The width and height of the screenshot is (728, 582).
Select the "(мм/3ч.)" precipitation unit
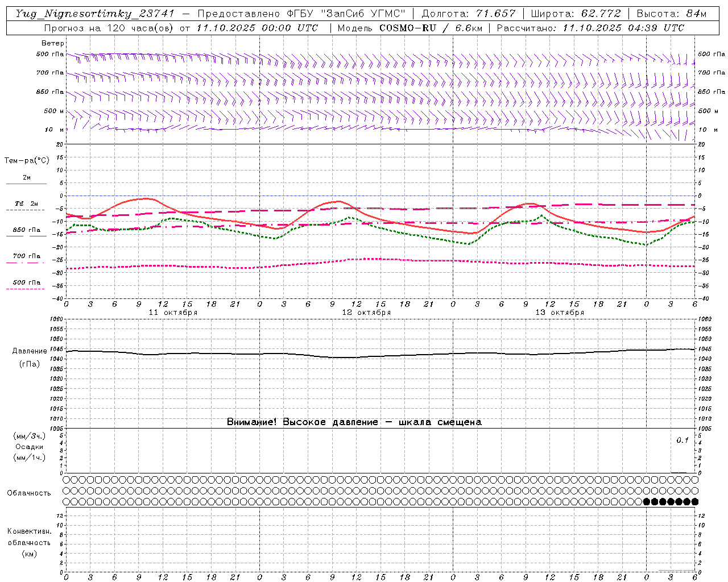click(30, 436)
